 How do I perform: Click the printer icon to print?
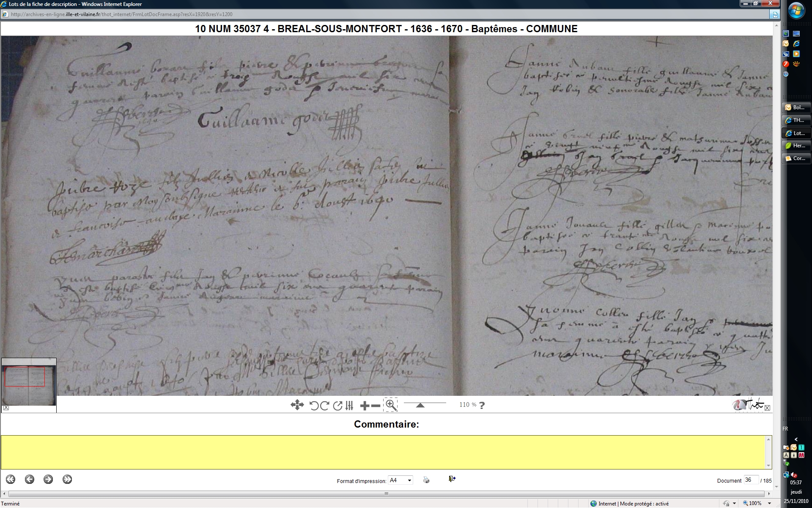[426, 480]
